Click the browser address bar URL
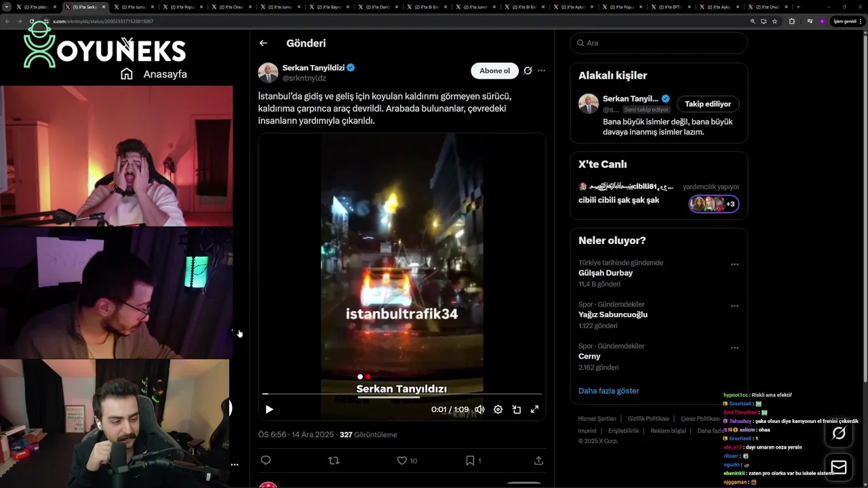Viewport: 868px width, 488px height. (103, 21)
